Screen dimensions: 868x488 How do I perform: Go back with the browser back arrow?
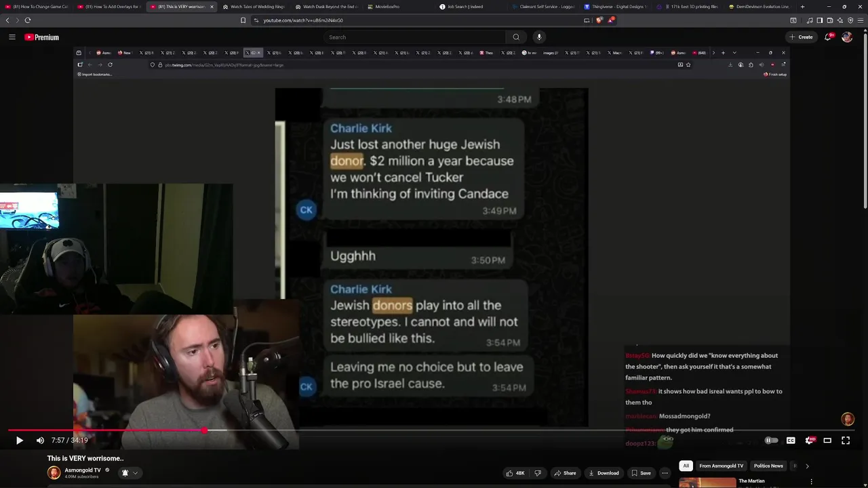(x=7, y=20)
